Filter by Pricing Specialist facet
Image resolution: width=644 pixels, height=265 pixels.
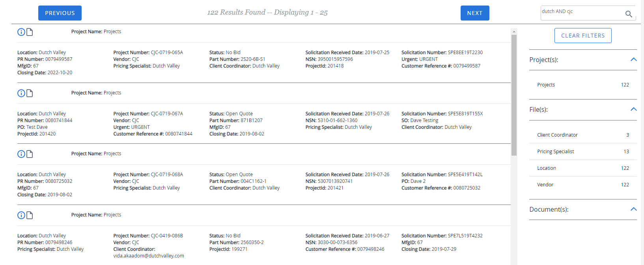click(x=555, y=152)
